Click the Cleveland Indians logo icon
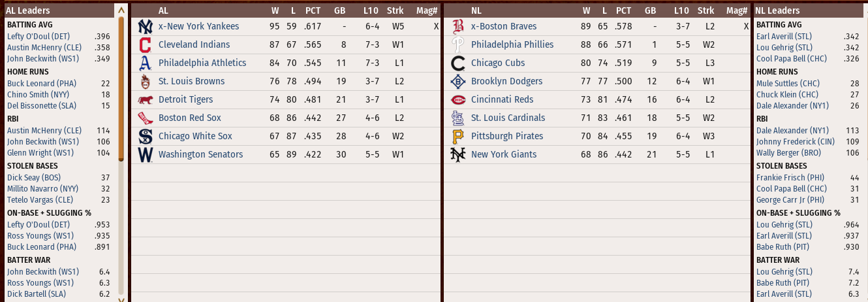868x302 pixels. 145,45
